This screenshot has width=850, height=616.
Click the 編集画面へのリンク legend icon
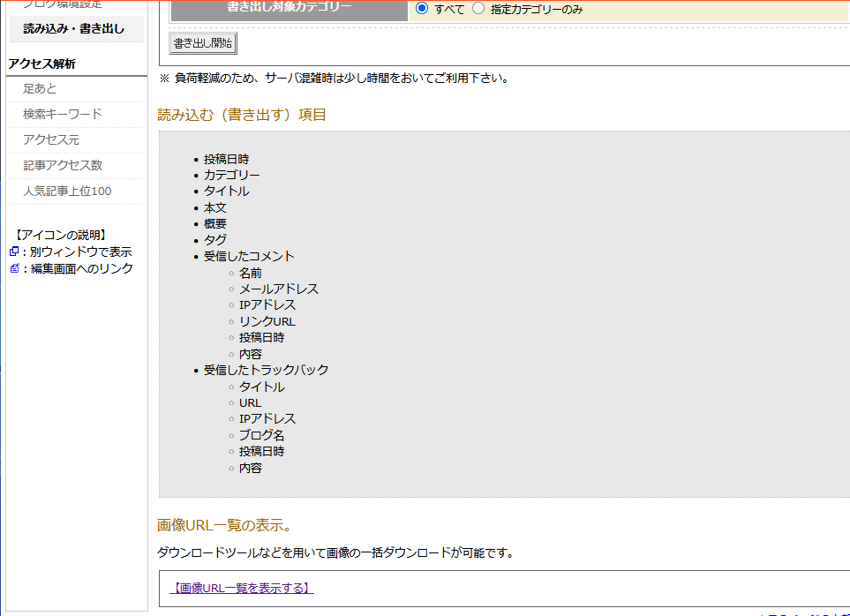pos(15,268)
